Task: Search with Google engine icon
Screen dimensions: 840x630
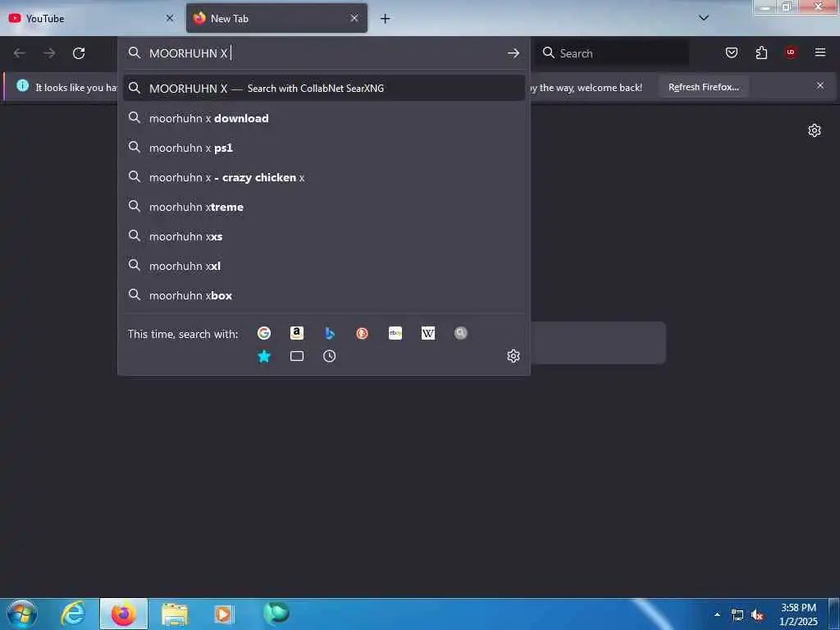Action: 263,333
